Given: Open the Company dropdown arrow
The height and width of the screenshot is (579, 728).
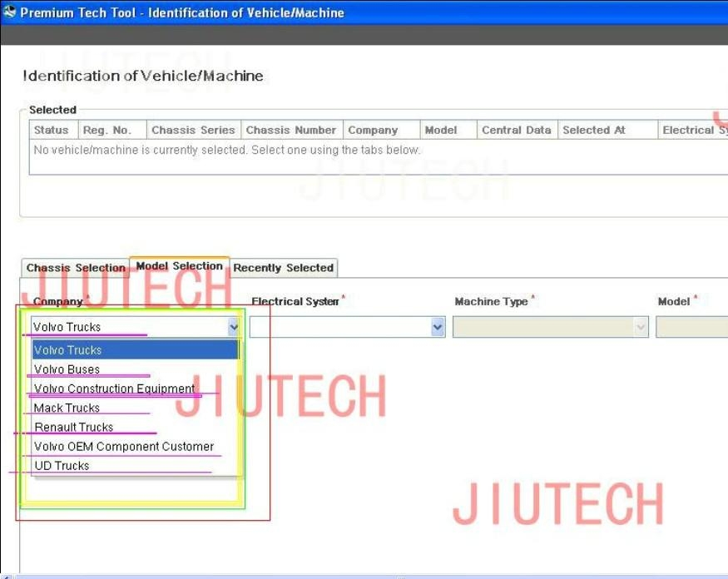Looking at the screenshot, I should click(233, 328).
